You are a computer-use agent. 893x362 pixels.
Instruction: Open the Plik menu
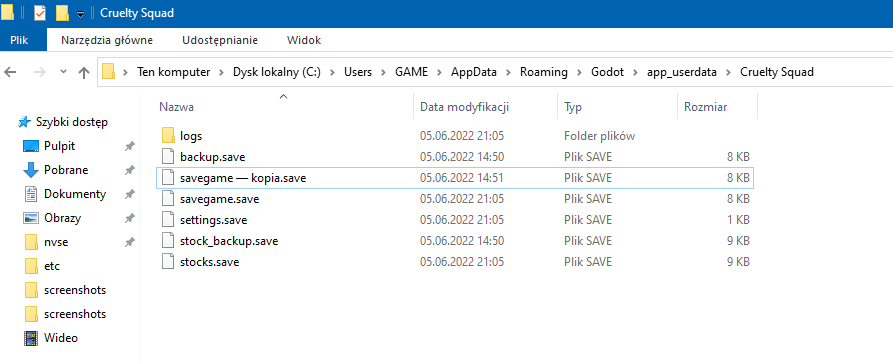19,40
